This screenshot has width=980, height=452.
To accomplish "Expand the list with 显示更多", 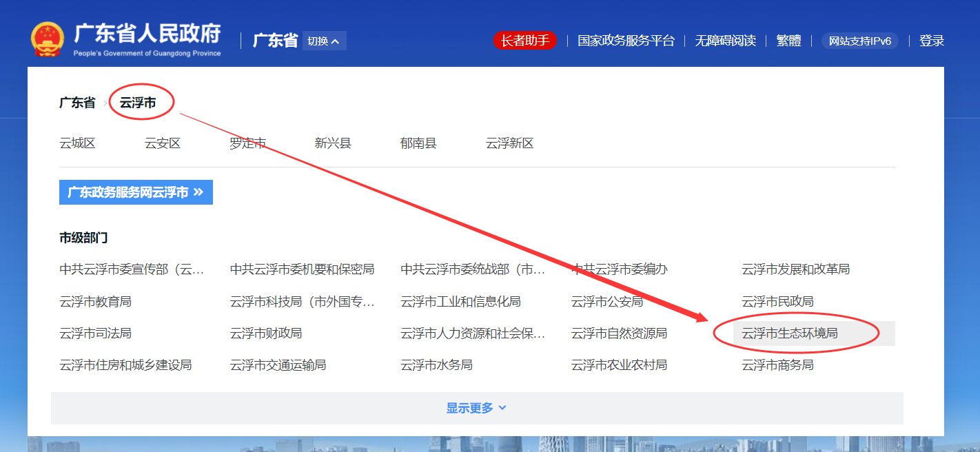I will point(476,408).
